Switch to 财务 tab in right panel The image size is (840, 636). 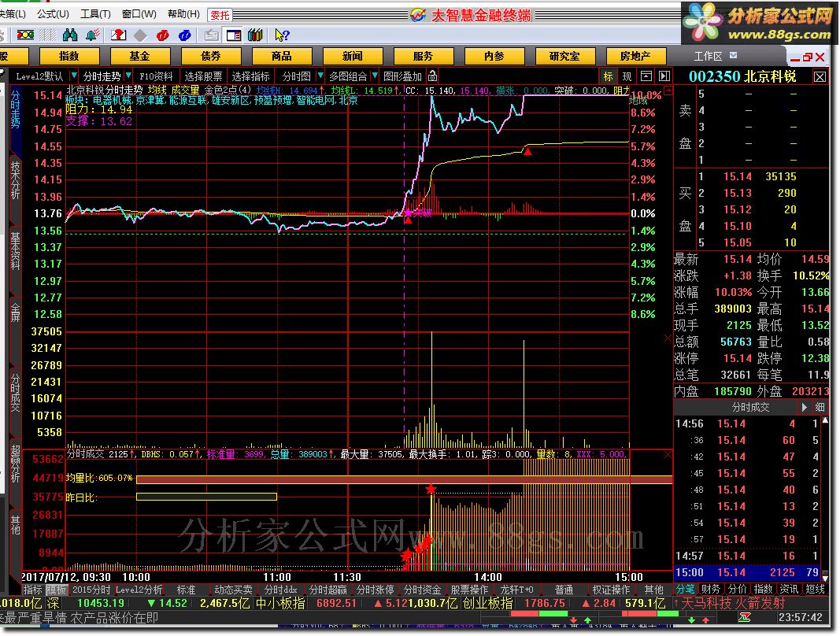point(711,590)
